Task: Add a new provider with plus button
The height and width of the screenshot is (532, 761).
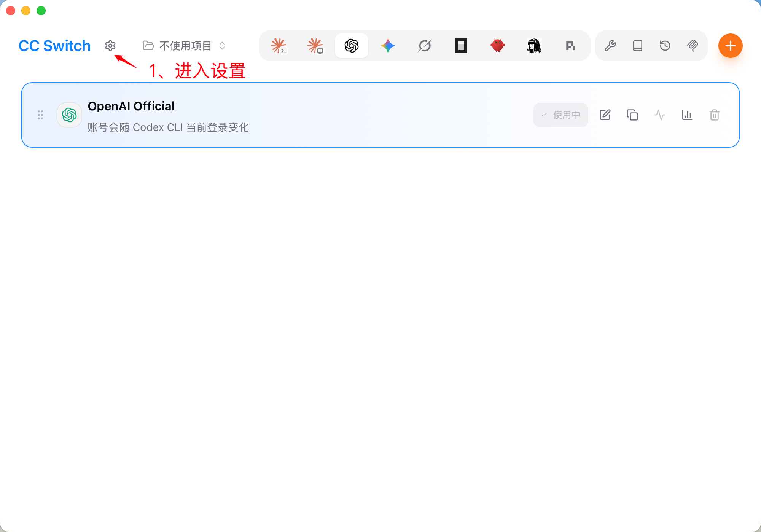Action: [x=731, y=46]
